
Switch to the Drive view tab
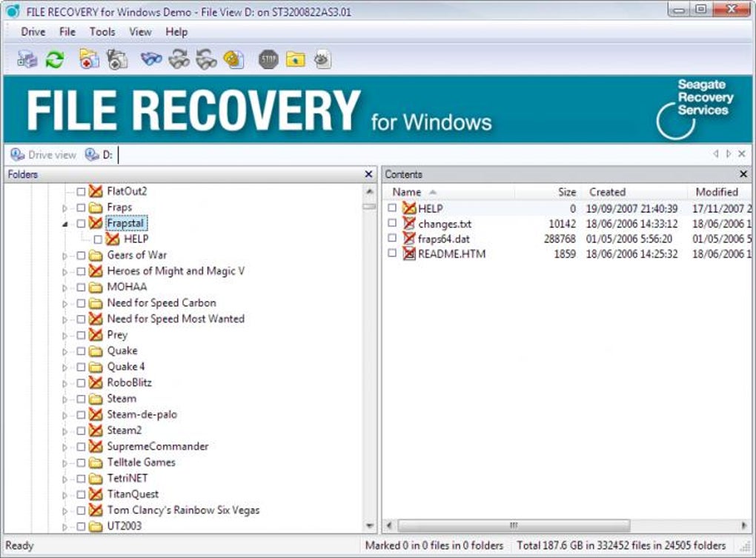[44, 155]
